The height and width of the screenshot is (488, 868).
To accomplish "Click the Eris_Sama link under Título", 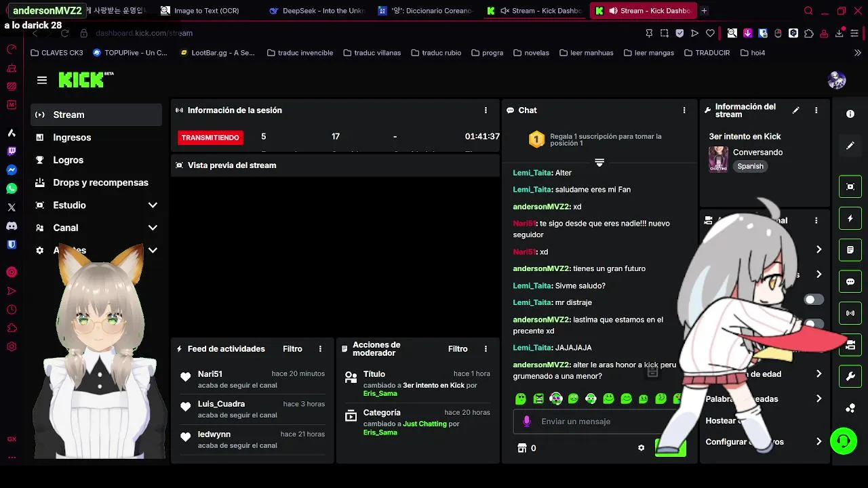I will point(380,394).
